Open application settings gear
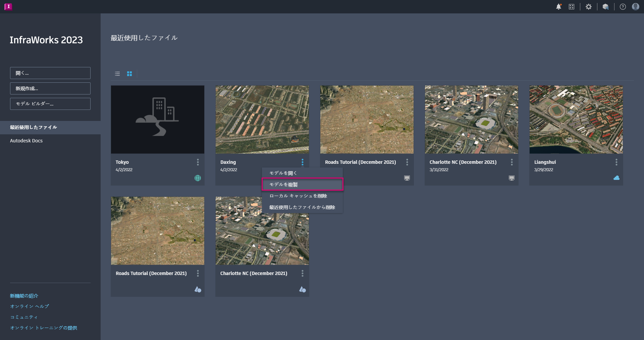This screenshot has height=340, width=644. 589,7
